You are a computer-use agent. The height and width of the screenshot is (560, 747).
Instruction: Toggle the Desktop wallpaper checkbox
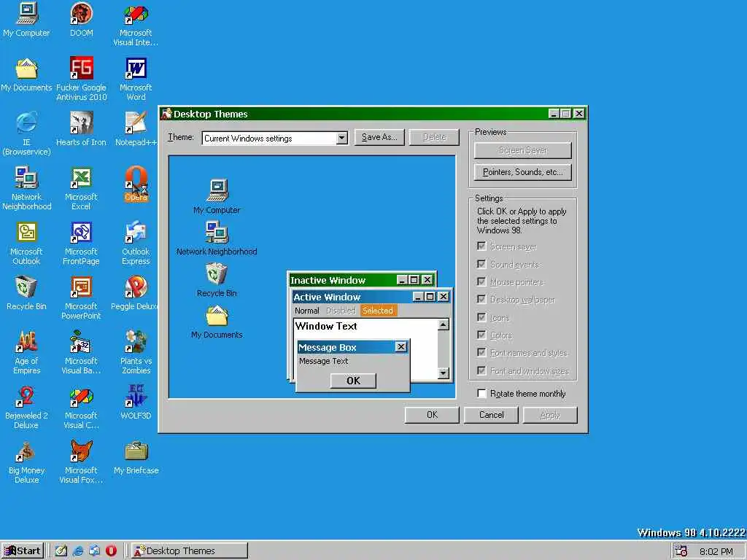coord(481,300)
